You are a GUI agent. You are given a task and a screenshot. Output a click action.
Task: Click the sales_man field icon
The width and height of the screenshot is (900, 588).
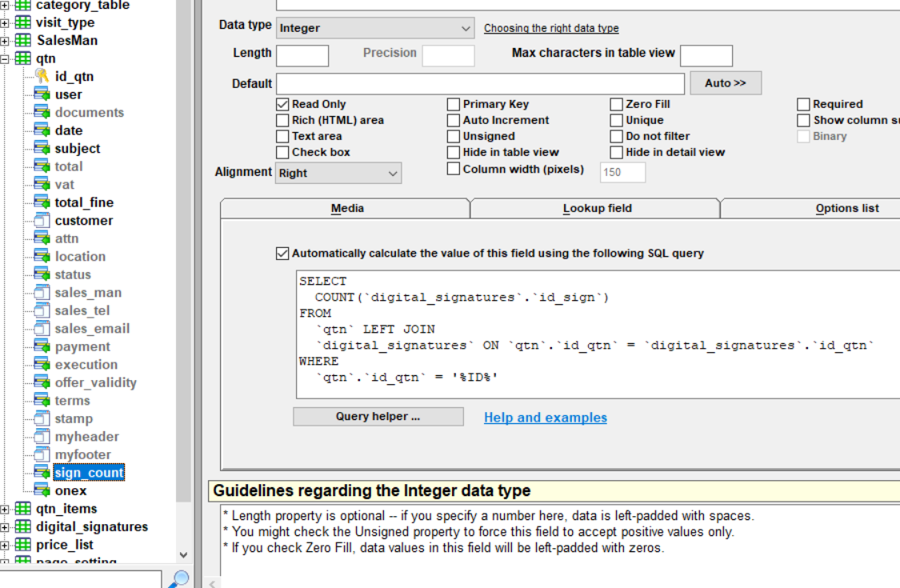tap(42, 292)
